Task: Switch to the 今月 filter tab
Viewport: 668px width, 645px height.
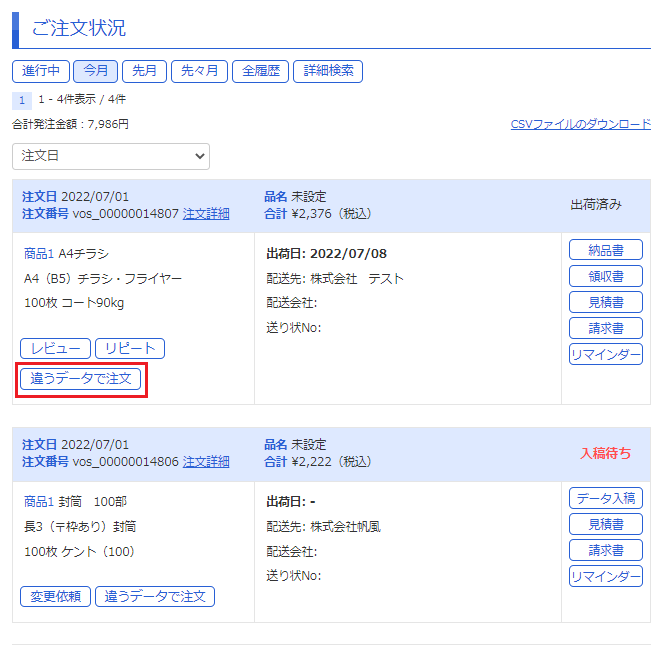Action: coord(96,71)
